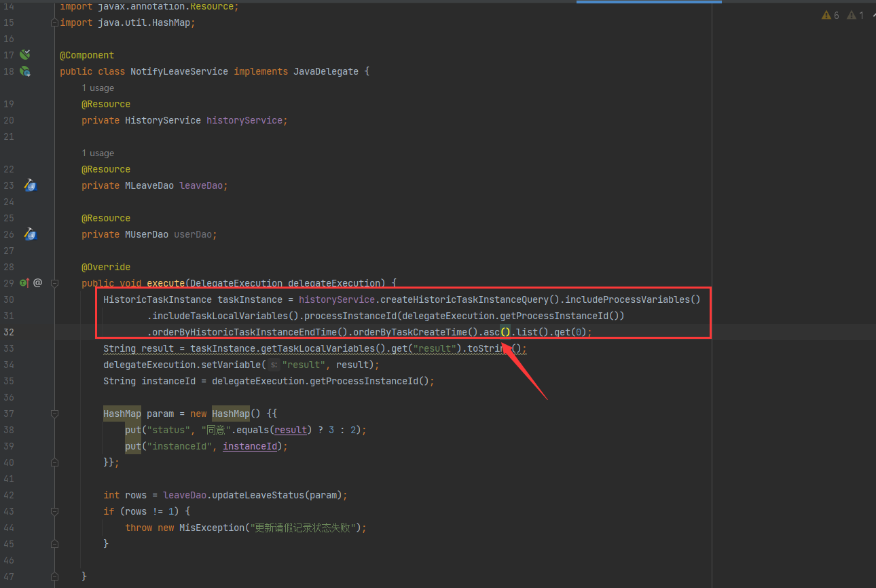Show usages via hint above leaveDao field
Image resolution: width=876 pixels, height=588 pixels.
[98, 153]
